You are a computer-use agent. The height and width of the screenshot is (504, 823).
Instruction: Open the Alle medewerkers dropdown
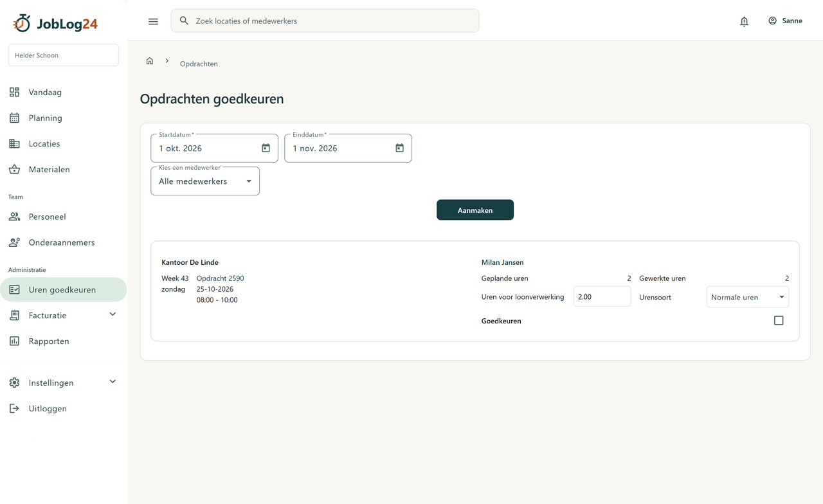tap(205, 181)
